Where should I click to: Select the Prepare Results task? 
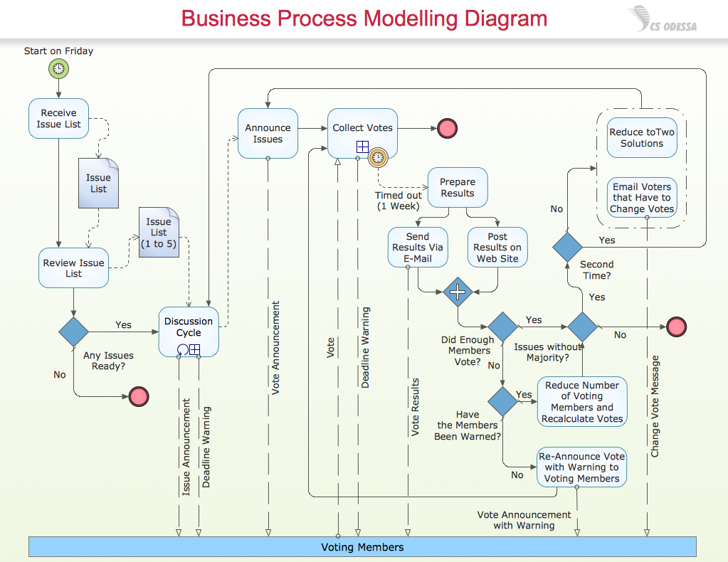coord(458,188)
